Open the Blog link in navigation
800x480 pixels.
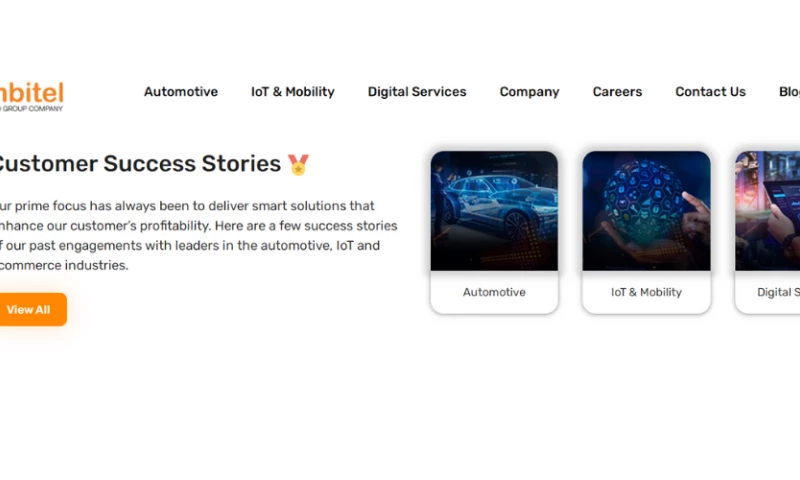788,92
